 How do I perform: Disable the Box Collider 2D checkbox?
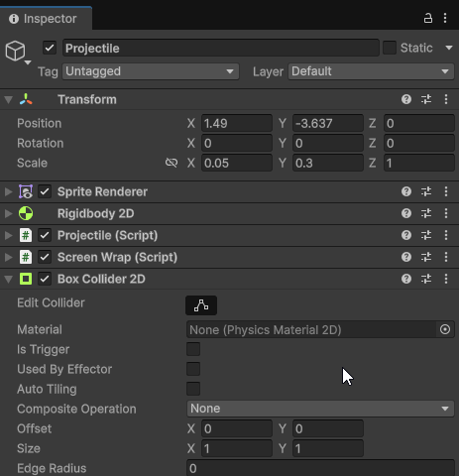(x=45, y=279)
